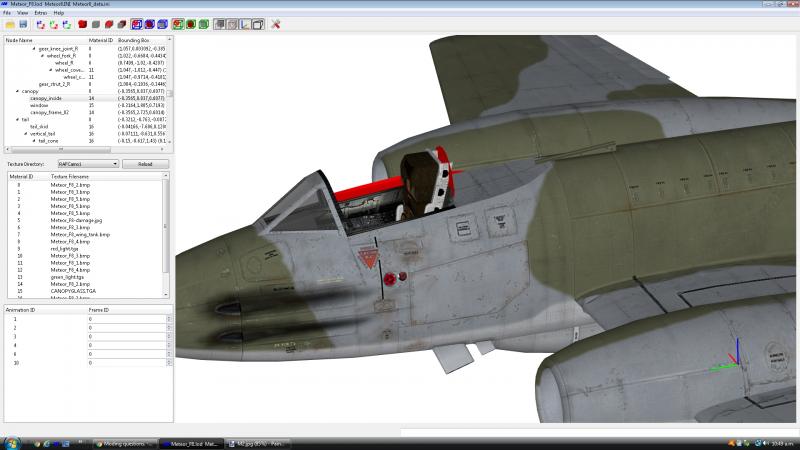Toggle the gray framed box display button
Screen dimensions: 800x450
point(219,24)
